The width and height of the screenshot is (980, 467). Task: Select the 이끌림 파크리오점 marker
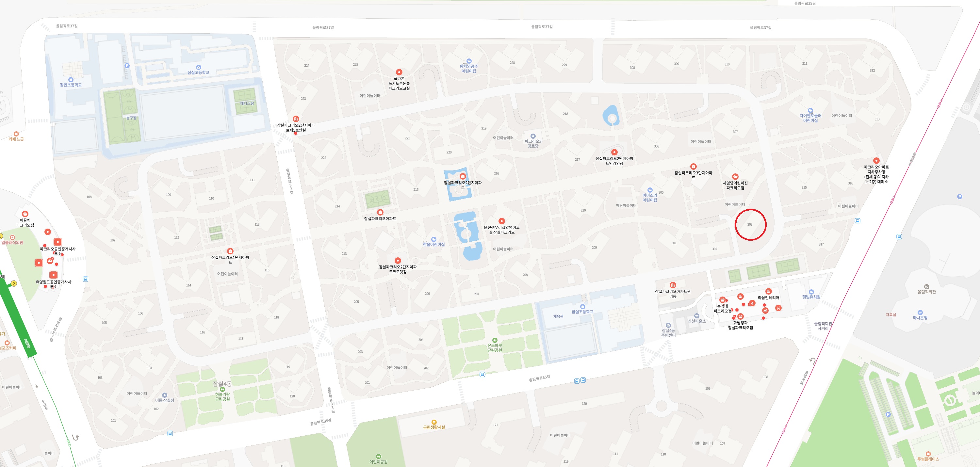25,214
